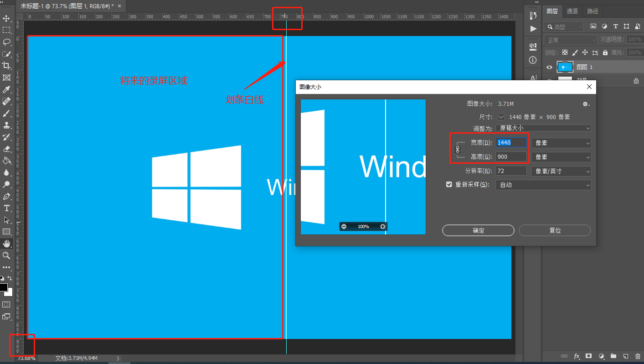Switch to the 路径 tab
Image resolution: width=644 pixels, height=364 pixels.
tap(593, 11)
